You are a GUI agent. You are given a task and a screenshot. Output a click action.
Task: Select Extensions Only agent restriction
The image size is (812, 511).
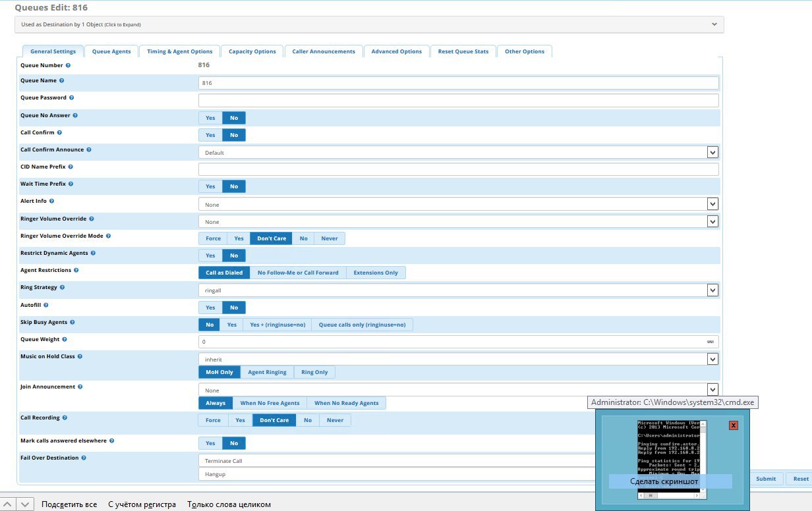(x=376, y=273)
